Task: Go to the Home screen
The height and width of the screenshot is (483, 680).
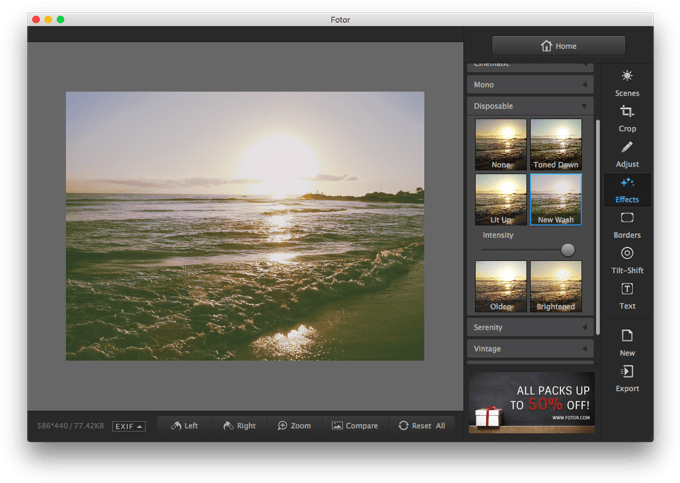Action: click(x=558, y=46)
